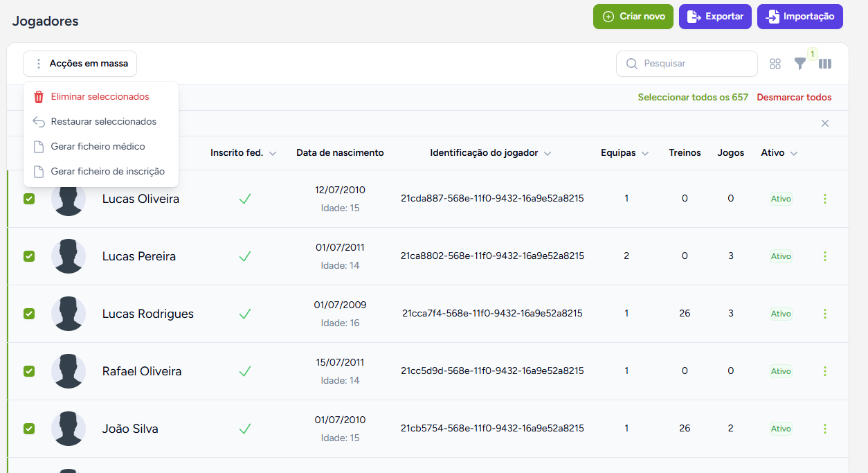Screen dimensions: 868x473
Task: Open the grid view layout icon
Action: click(x=775, y=64)
